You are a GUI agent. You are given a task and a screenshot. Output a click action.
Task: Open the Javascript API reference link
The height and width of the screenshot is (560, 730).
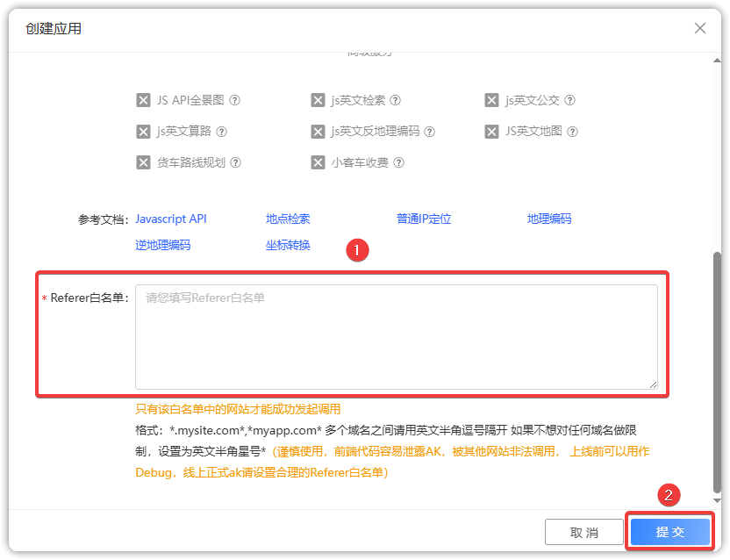tap(171, 219)
